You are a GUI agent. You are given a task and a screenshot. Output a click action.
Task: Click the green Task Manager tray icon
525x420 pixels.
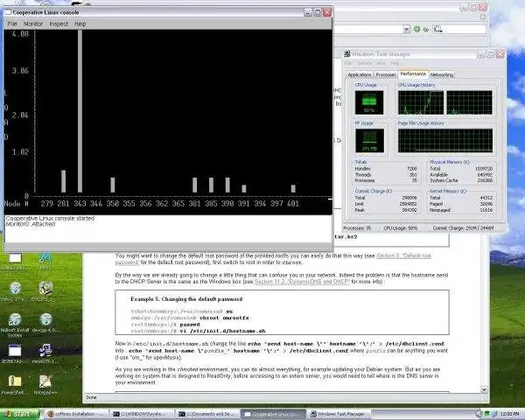pos(487,414)
